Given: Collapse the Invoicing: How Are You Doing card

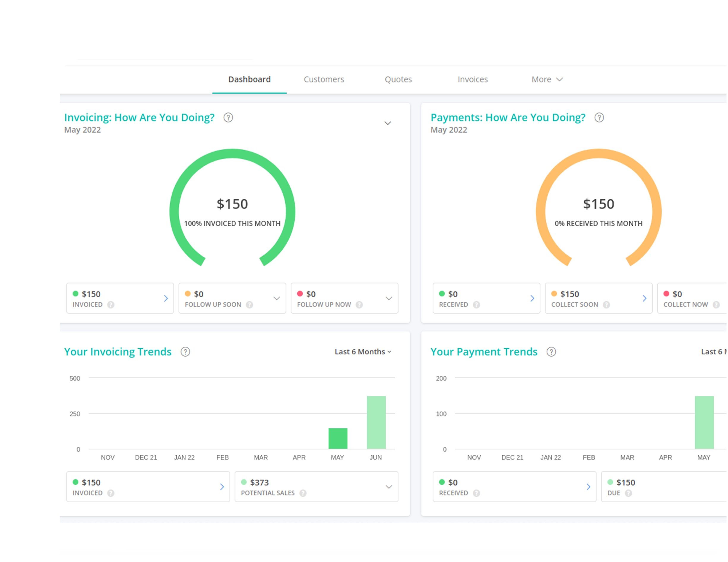Looking at the screenshot, I should coord(388,123).
